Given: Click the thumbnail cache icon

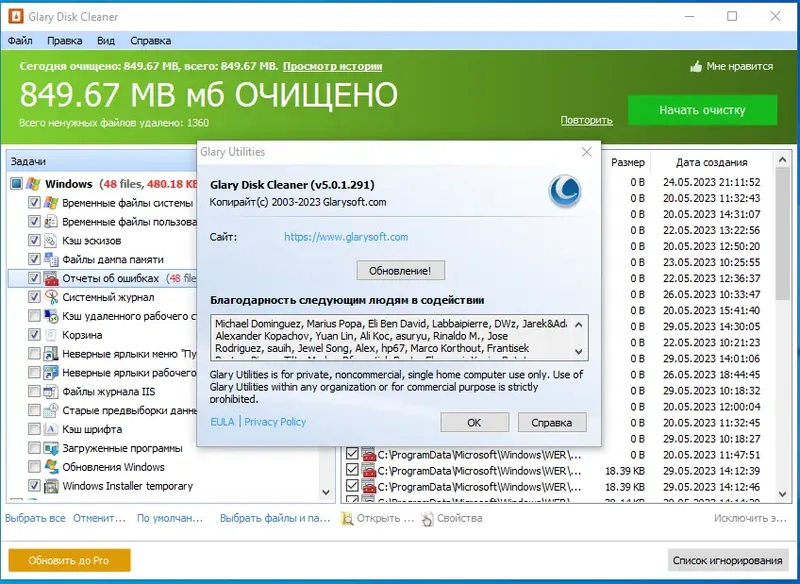Looking at the screenshot, I should [x=51, y=240].
